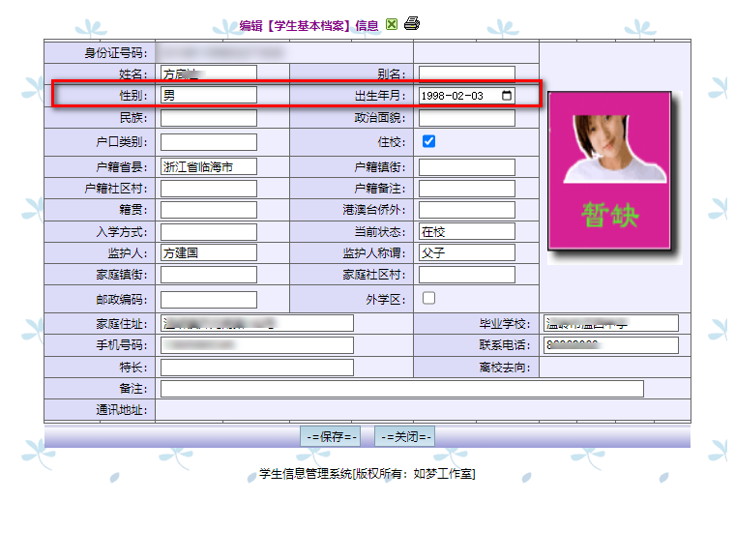The height and width of the screenshot is (560, 735).
Task: Click the 政治面貌 text box
Action: pyautogui.click(x=466, y=118)
